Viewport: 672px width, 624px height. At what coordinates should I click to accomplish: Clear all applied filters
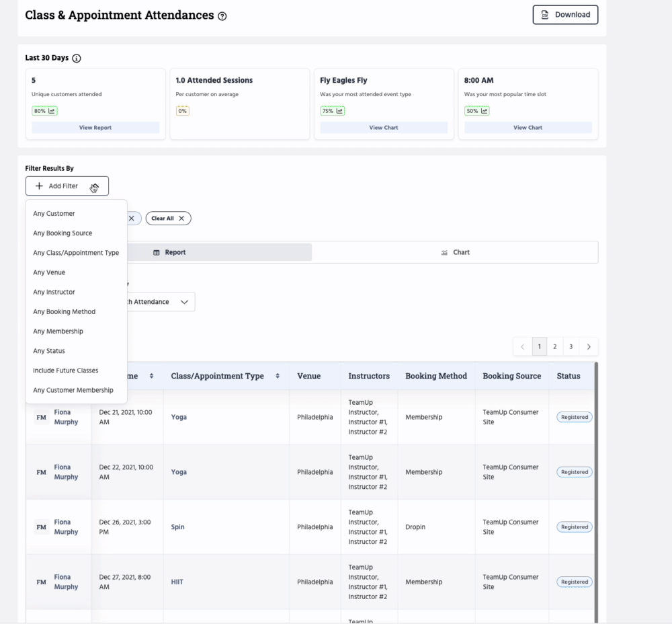pos(168,219)
